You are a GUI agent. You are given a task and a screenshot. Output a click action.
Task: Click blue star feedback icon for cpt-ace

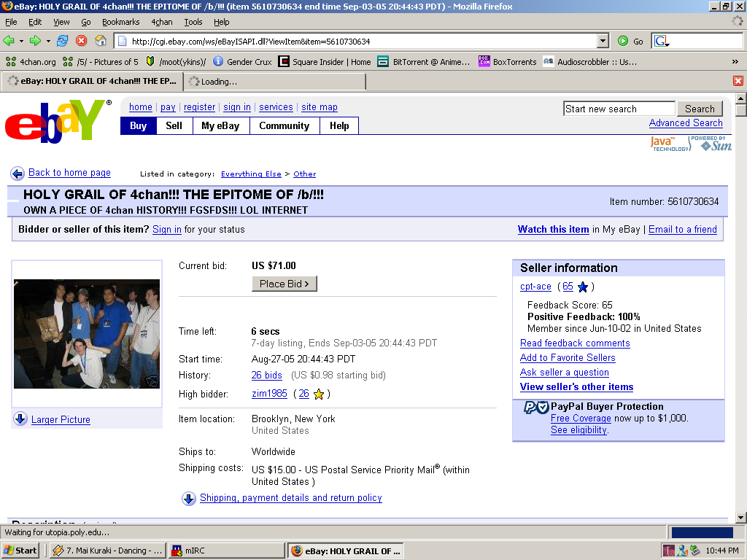pos(582,287)
